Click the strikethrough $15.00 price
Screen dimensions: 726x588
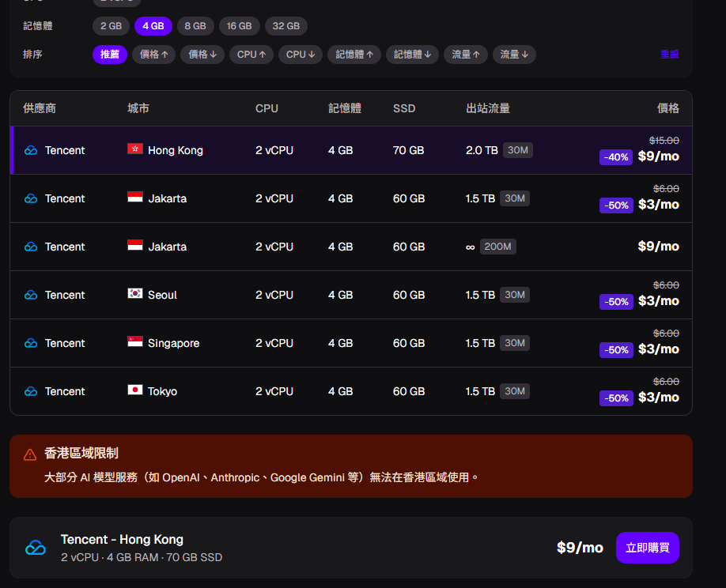(664, 140)
